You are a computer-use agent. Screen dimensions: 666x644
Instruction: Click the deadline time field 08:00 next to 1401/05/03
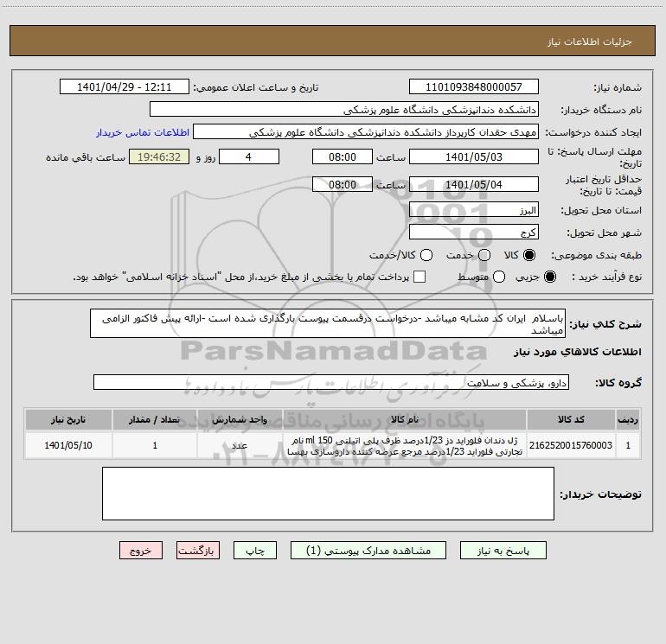(343, 156)
